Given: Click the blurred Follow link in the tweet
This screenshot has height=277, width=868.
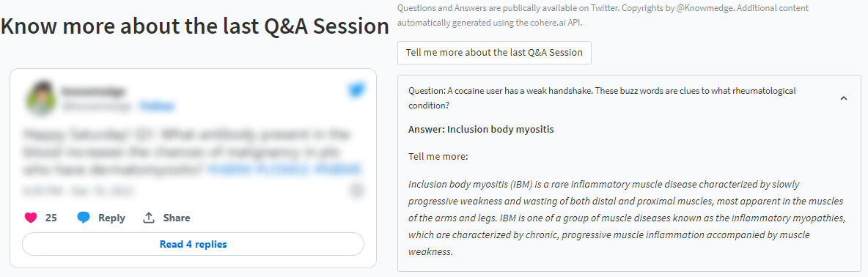Looking at the screenshot, I should tap(157, 106).
